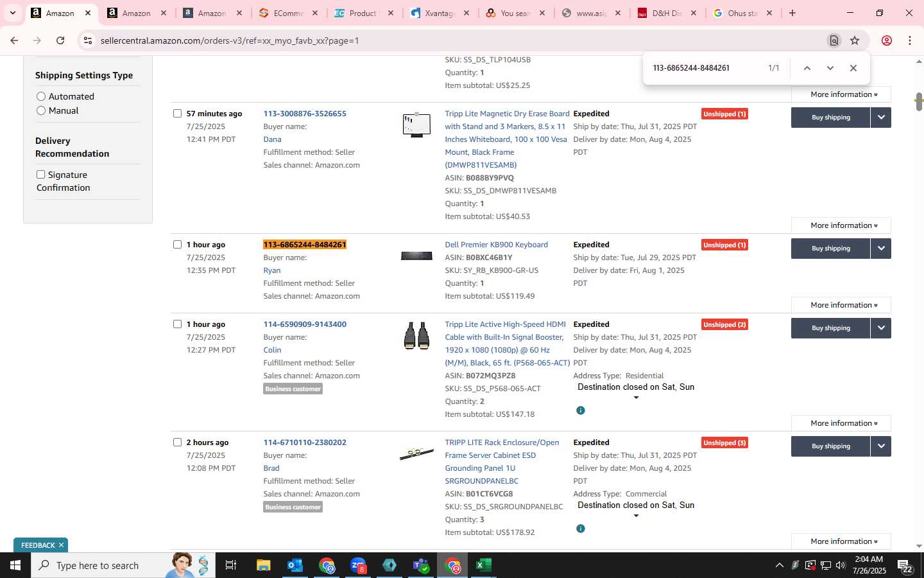This screenshot has width=924, height=578.
Task: Open buyer Dana's profile link
Action: [x=272, y=139]
